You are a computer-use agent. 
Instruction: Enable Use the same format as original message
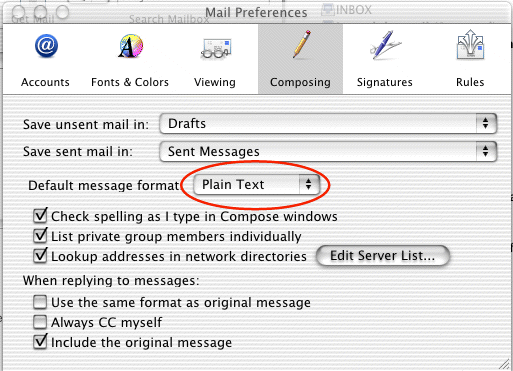coord(40,303)
